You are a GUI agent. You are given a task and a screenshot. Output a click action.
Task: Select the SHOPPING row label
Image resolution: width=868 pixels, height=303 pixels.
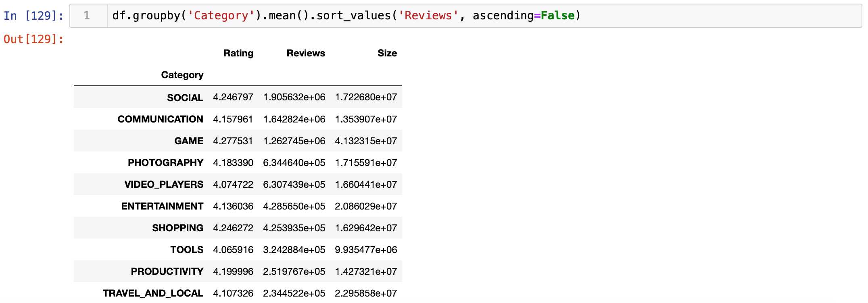tap(178, 228)
